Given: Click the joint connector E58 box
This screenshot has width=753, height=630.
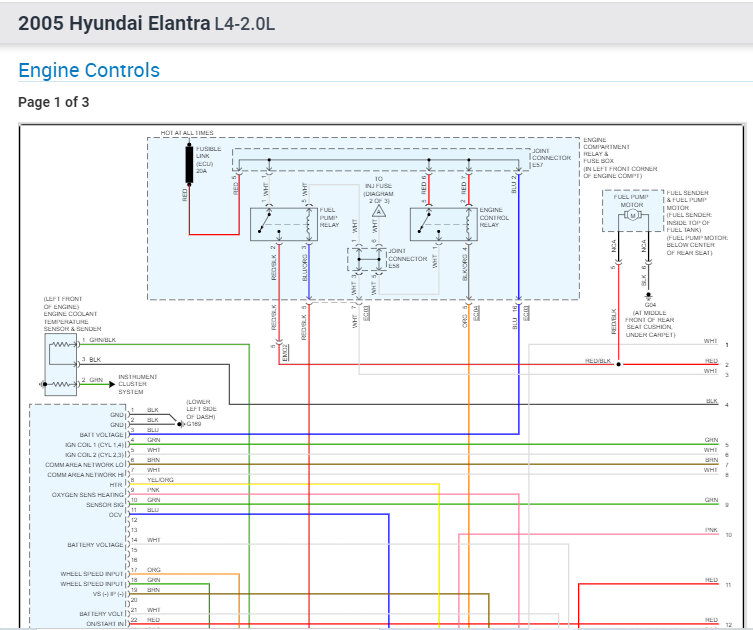Looking at the screenshot, I should click(x=367, y=260).
